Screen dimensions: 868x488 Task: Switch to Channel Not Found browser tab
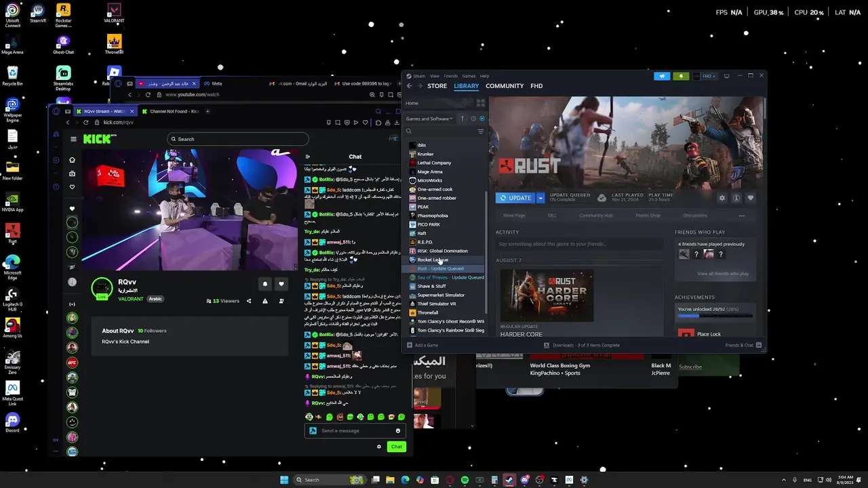click(171, 111)
